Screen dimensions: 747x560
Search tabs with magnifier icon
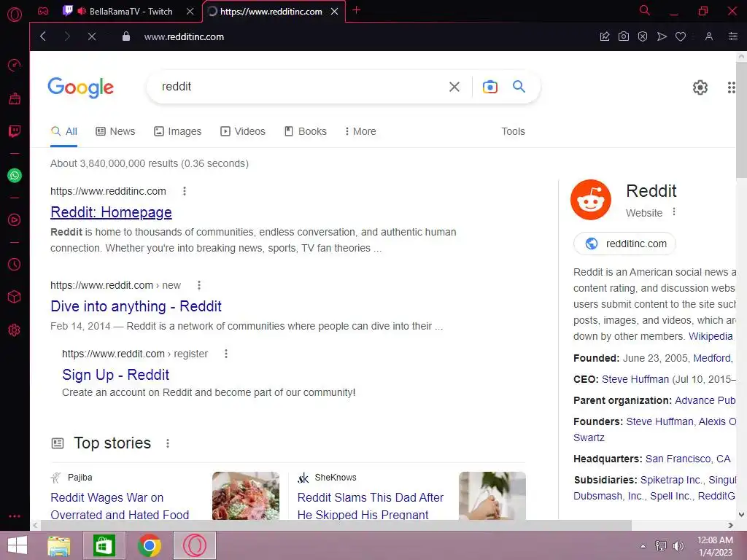[x=644, y=10]
